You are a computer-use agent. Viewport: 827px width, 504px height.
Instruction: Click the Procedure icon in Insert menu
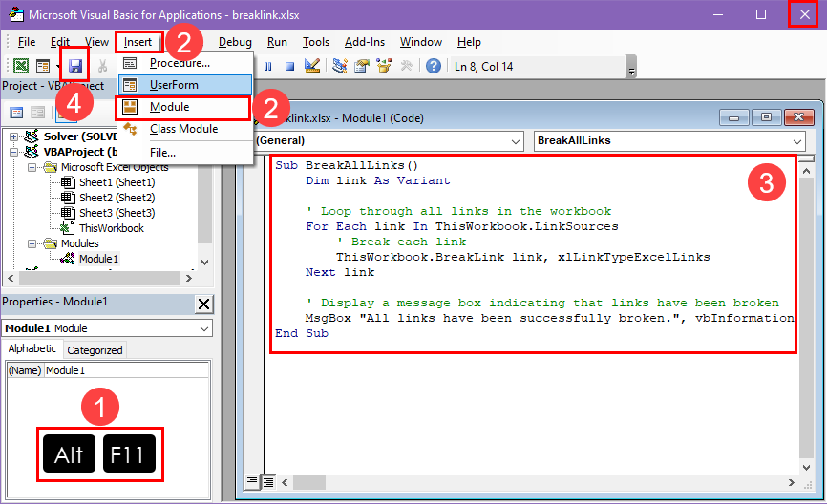(130, 63)
